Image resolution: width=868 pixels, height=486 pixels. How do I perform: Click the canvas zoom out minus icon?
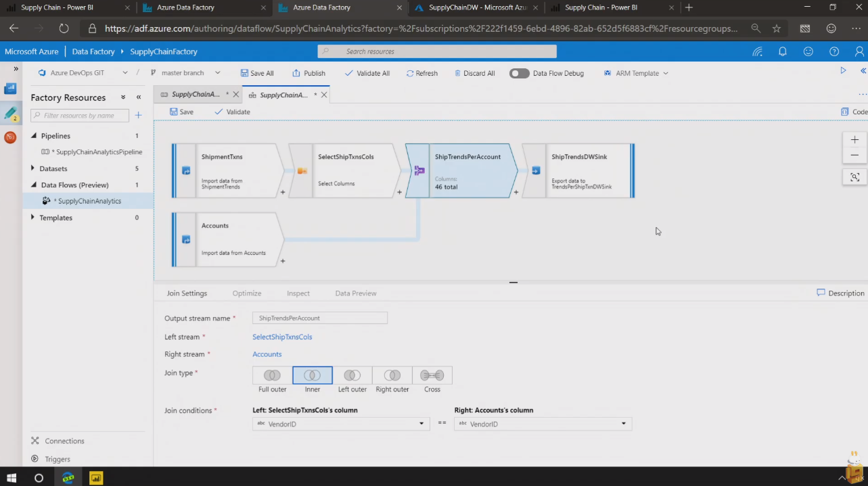[854, 155]
